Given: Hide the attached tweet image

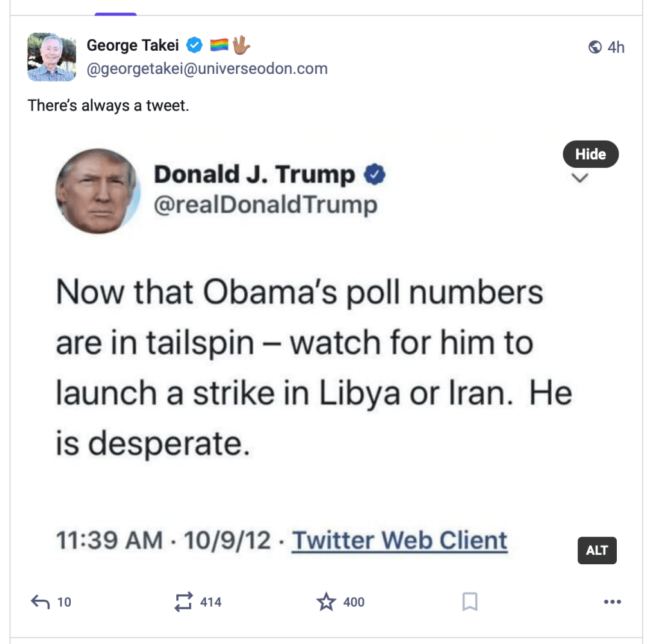Looking at the screenshot, I should click(590, 154).
